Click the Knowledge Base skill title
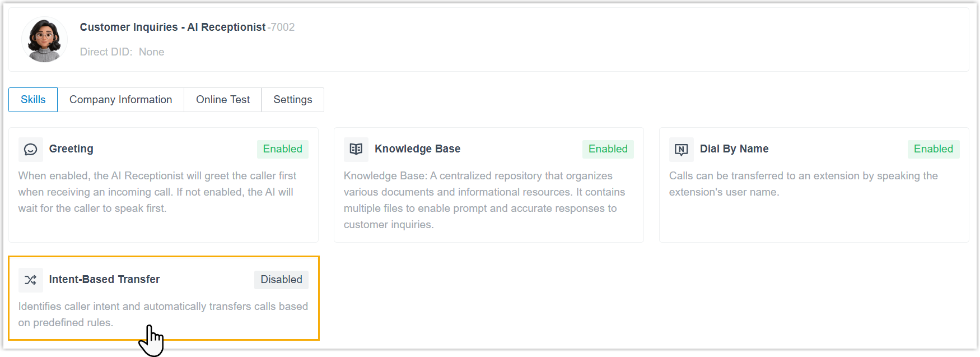This screenshot has height=357, width=980. tap(417, 149)
